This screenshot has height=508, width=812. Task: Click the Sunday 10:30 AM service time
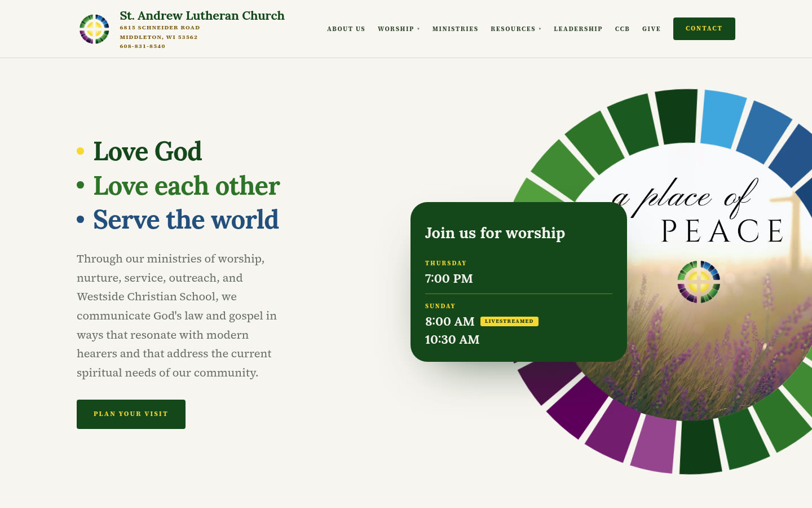coord(452,339)
